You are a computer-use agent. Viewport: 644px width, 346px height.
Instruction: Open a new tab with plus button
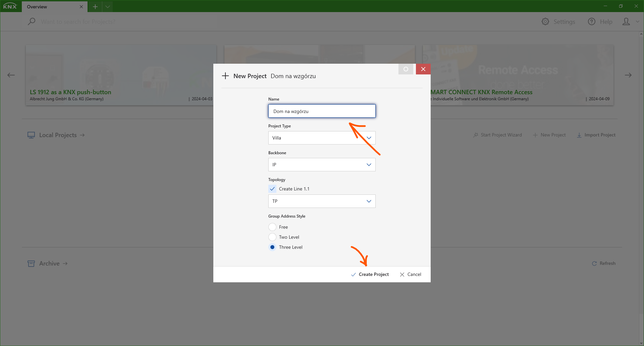[x=95, y=7]
